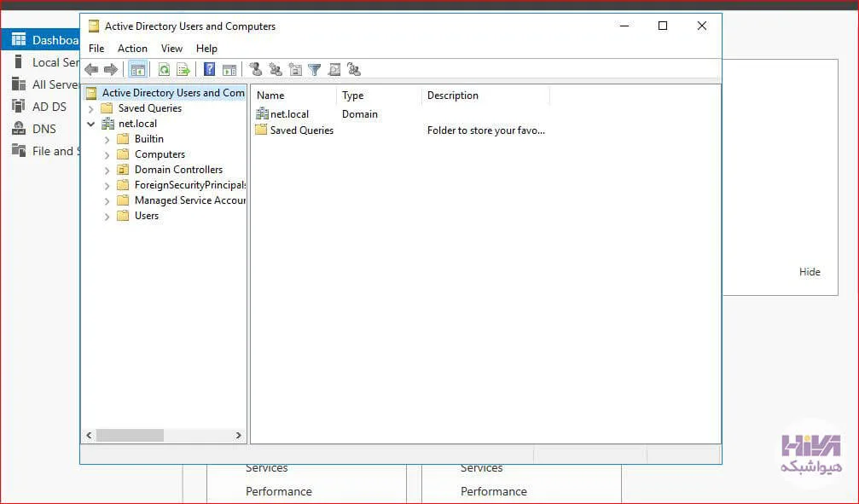Viewport: 859px width, 504px height.
Task: Click the Filter options funnel icon
Action: point(315,70)
